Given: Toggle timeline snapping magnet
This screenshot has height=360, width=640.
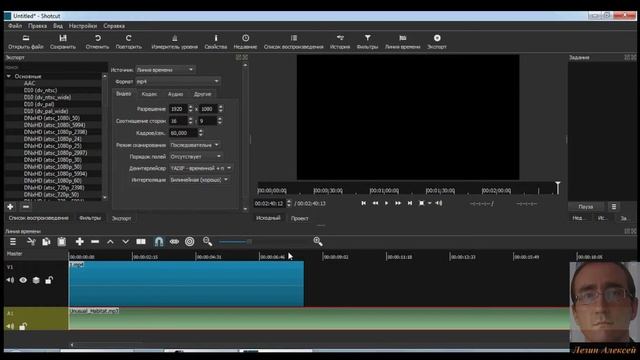Looking at the screenshot, I should point(159,242).
